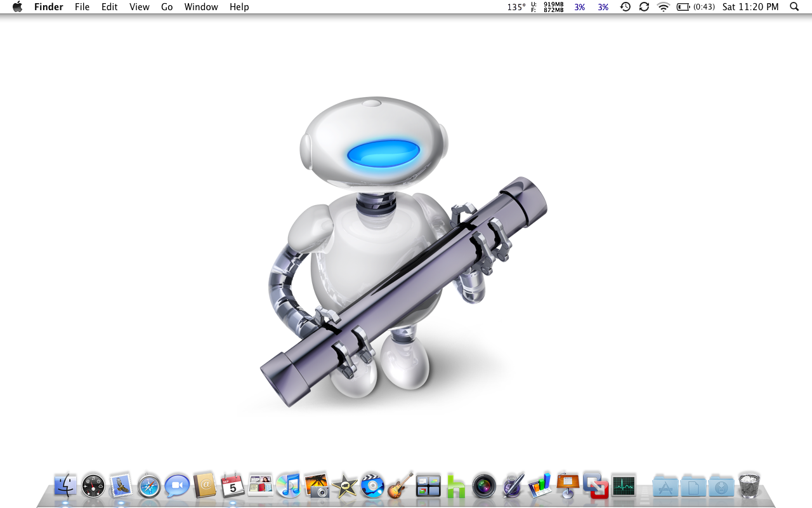
Task: Launch Safari compass icon
Action: tap(149, 486)
